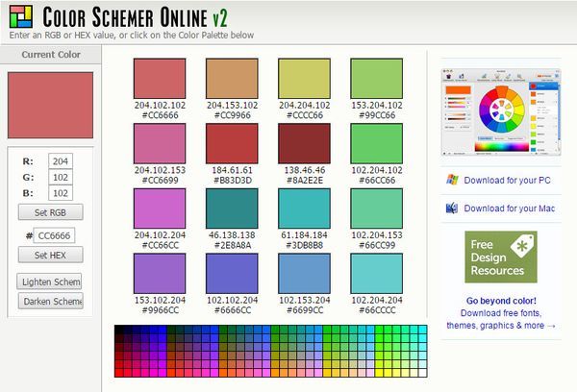Viewport: 577px width, 392px height.
Task: Pick the #99CC66 light green swatch
Action: point(376,79)
